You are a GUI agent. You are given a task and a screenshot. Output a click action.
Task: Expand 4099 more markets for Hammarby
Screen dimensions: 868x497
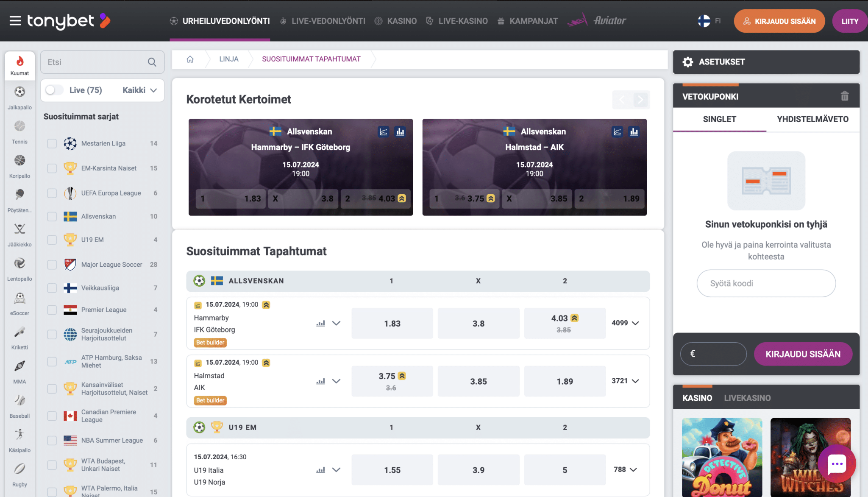pos(625,323)
